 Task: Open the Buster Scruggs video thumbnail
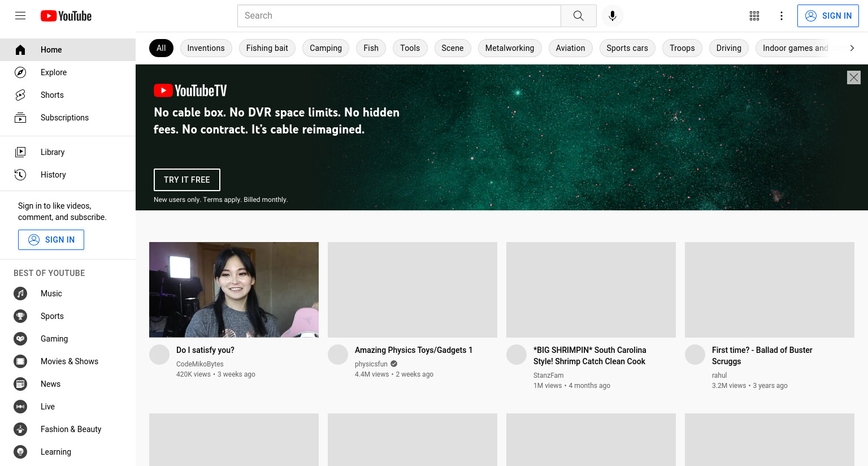click(x=770, y=290)
